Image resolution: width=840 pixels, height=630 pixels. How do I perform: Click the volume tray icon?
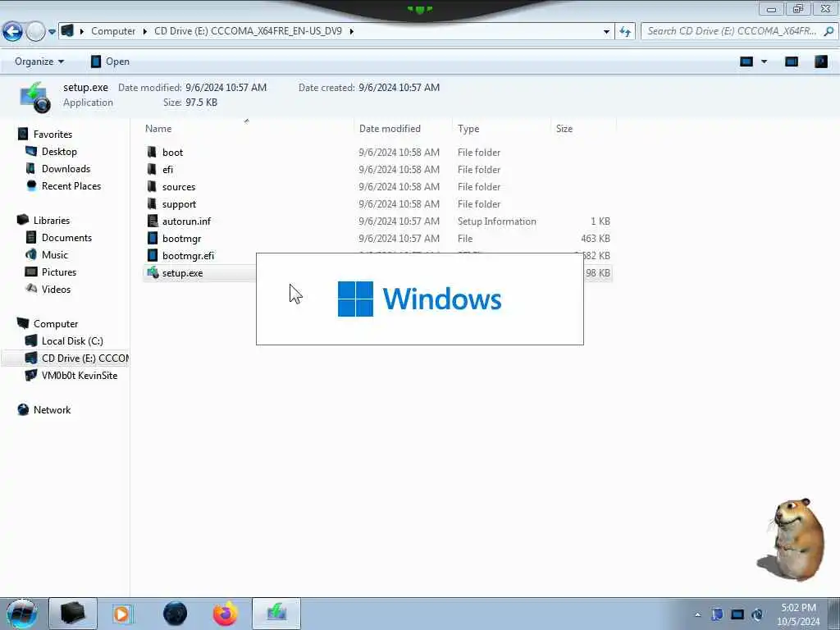tap(757, 614)
